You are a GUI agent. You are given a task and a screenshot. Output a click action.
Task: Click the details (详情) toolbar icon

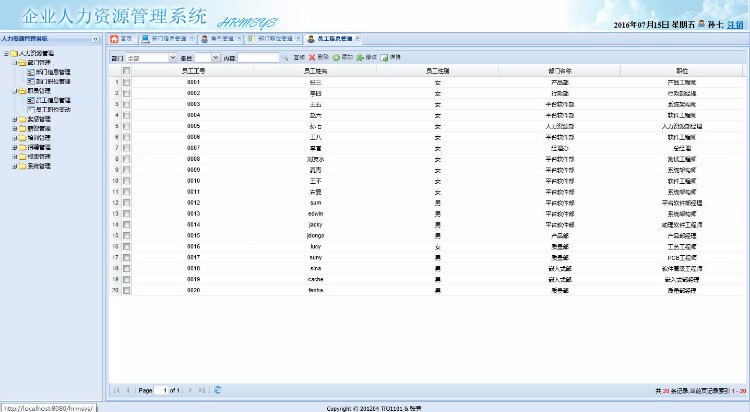tap(384, 57)
